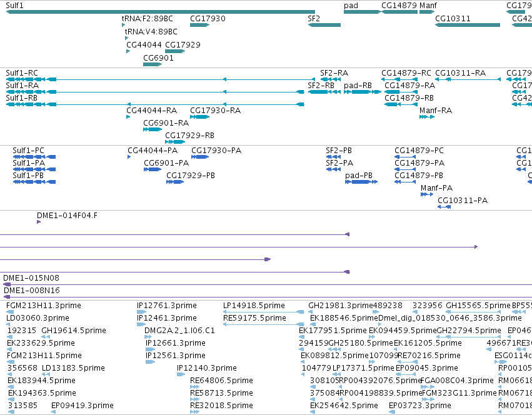Select the SF2-RA transcript label
This screenshot has height=415, width=532.
(334, 73)
